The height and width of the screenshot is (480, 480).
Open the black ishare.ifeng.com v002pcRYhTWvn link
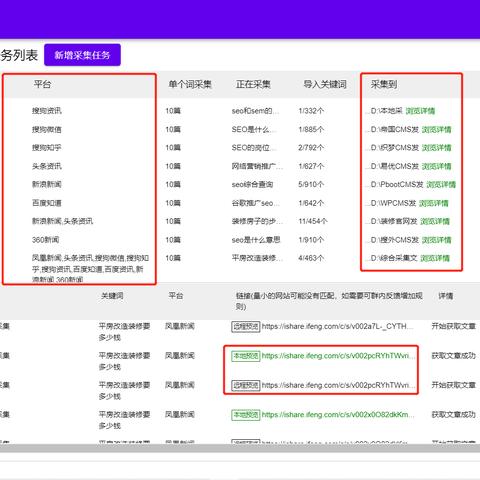tap(338, 385)
